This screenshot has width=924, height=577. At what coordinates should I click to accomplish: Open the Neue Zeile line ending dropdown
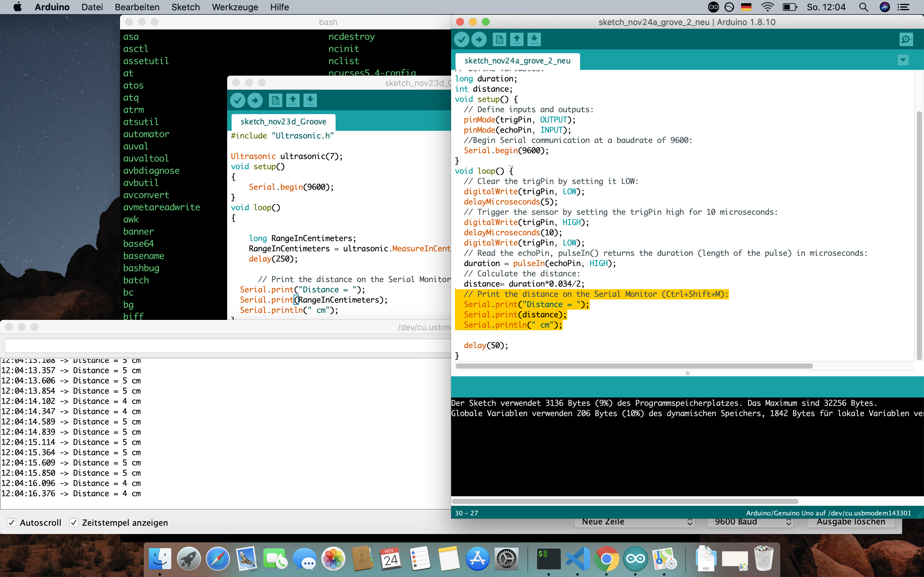pos(635,523)
